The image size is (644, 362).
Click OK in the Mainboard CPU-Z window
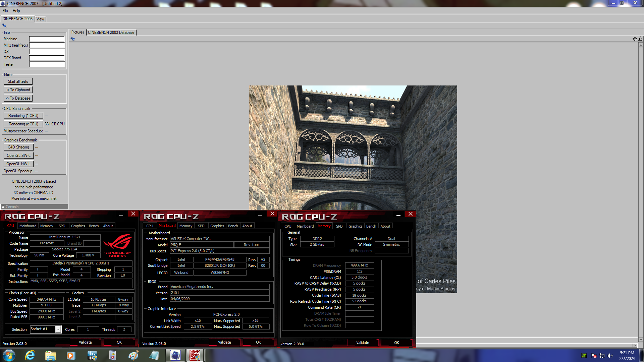[x=258, y=342]
